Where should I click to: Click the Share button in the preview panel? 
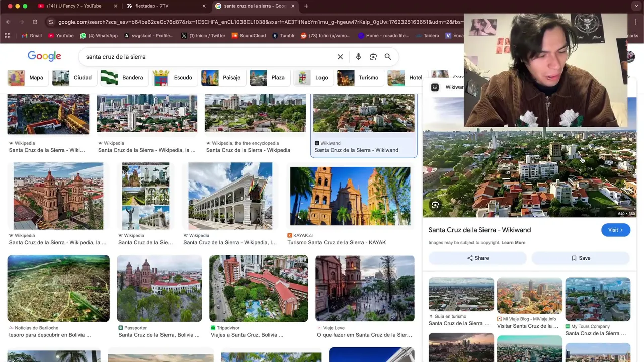(x=477, y=258)
